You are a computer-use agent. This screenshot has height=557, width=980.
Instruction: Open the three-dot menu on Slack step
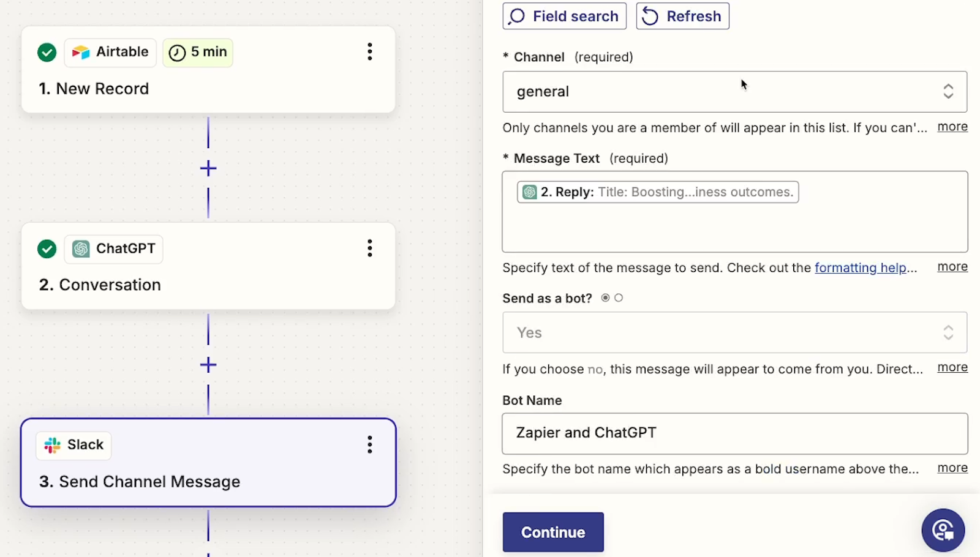369,444
